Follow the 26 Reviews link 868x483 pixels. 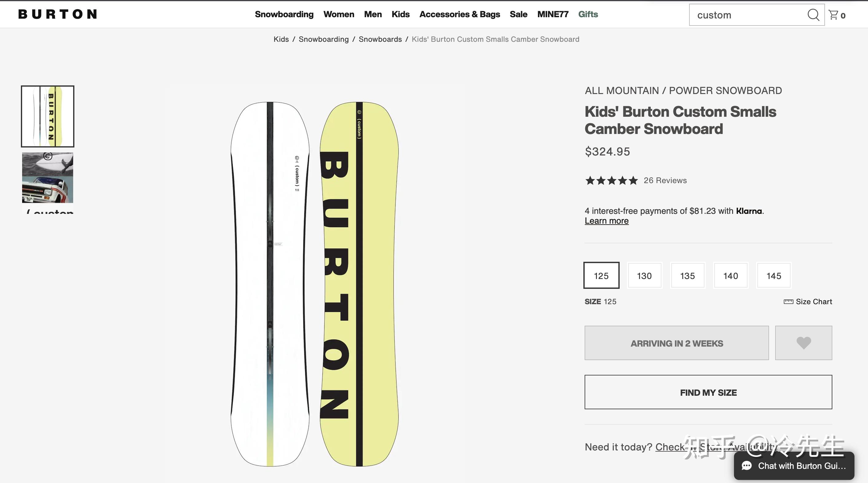665,181
